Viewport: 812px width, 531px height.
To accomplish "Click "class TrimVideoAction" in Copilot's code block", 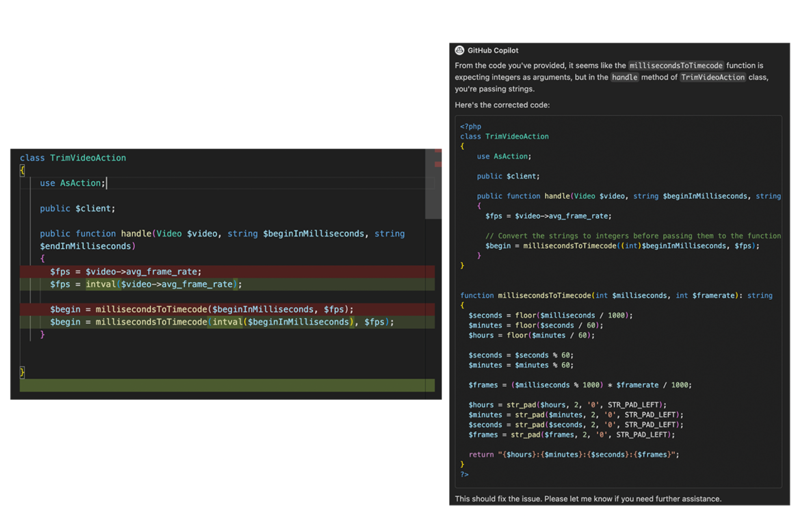I will coord(504,137).
